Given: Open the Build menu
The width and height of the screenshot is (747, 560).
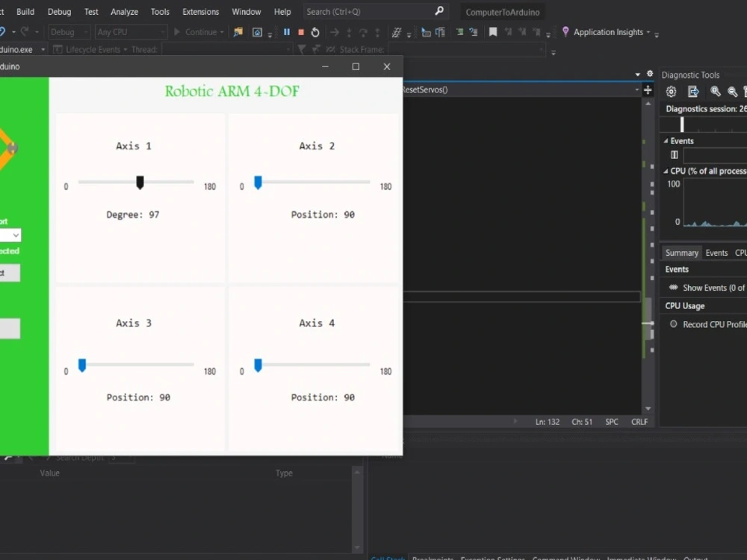Looking at the screenshot, I should click(x=25, y=11).
